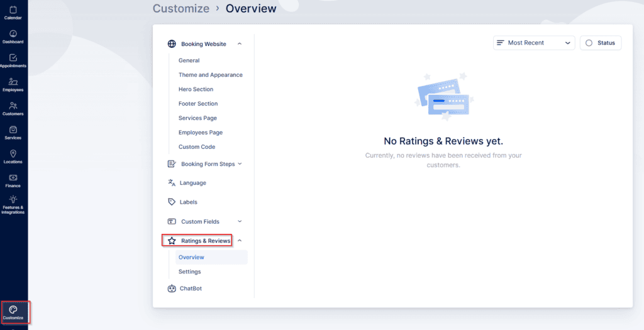Open Features & Integrations lightbulb icon
The height and width of the screenshot is (330, 644).
pyautogui.click(x=13, y=199)
